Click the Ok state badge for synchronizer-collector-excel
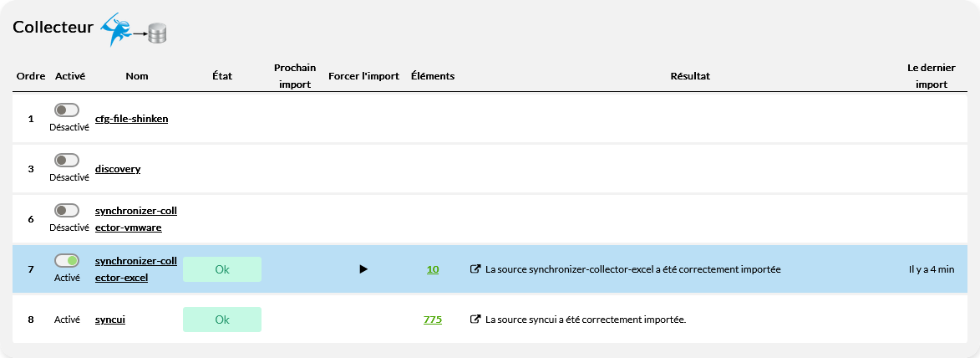Screen dimensions: 980x358 tap(222, 269)
